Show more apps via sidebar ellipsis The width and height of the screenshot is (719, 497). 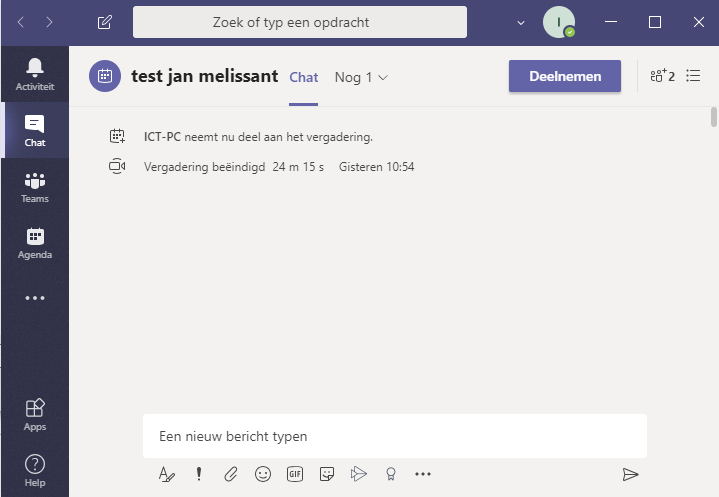pyautogui.click(x=35, y=298)
